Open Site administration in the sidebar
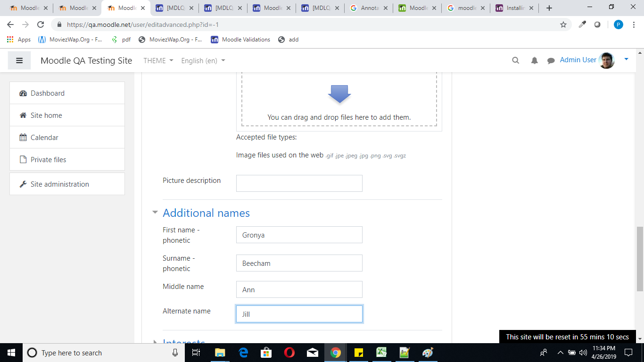This screenshot has height=362, width=644. 67,184
